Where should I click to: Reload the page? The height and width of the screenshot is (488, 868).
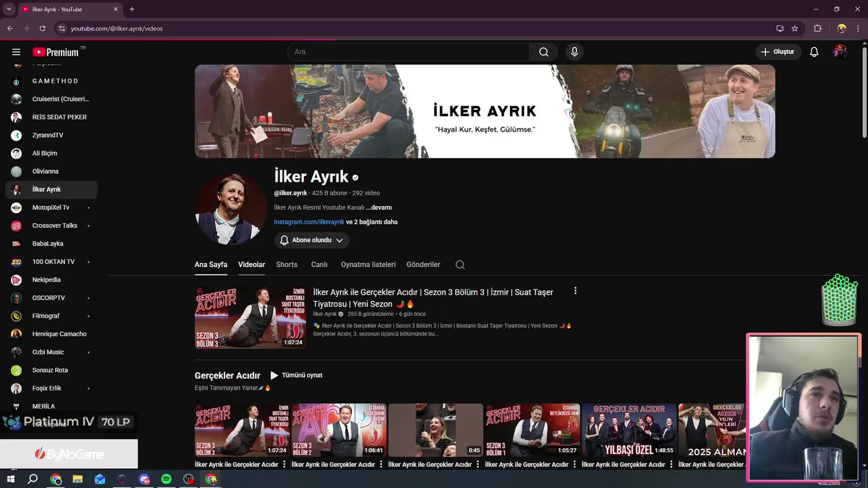(42, 28)
